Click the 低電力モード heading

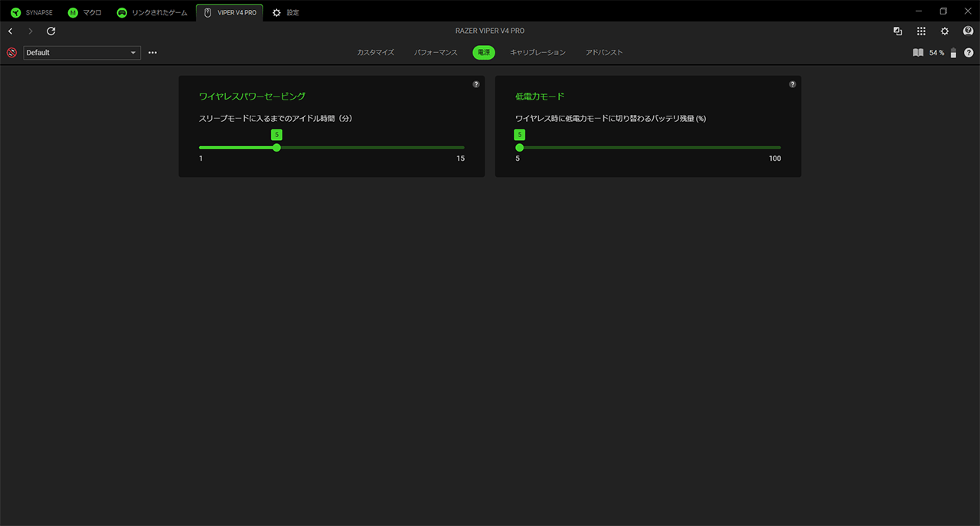[540, 96]
